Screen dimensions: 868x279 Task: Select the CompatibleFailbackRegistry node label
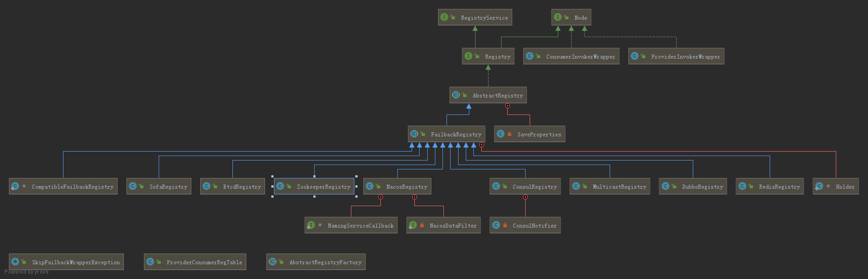[72, 187]
